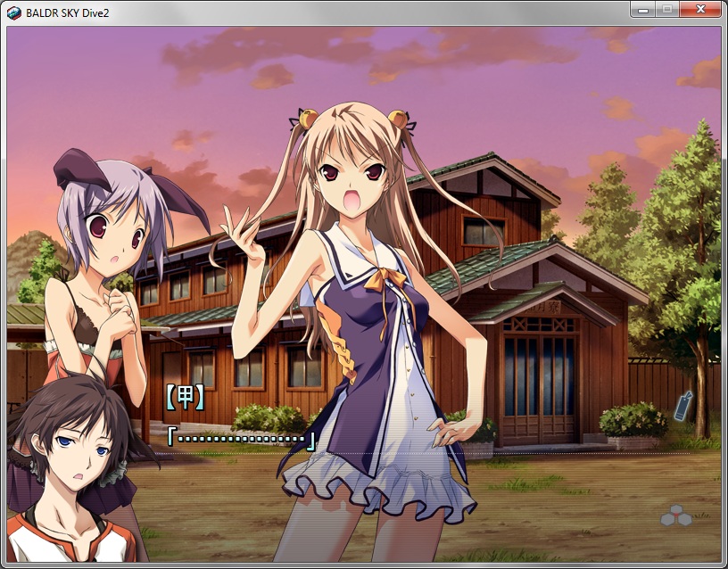
Task: Click the BALDR SKY app icon in title bar
Action: click(14, 12)
